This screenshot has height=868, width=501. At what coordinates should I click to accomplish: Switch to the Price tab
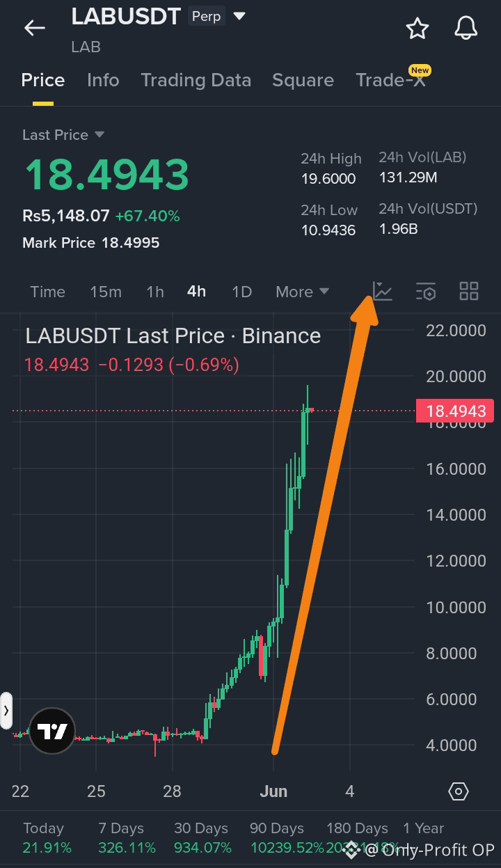click(x=43, y=80)
